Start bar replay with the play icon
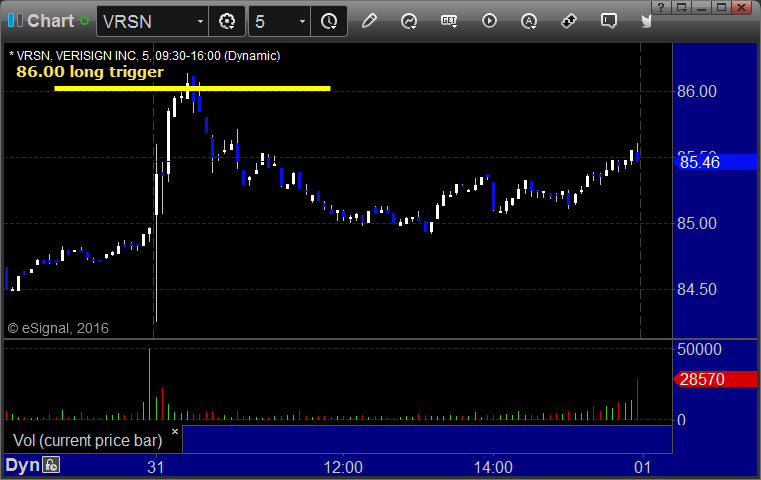This screenshot has height=480, width=761. pos(489,21)
